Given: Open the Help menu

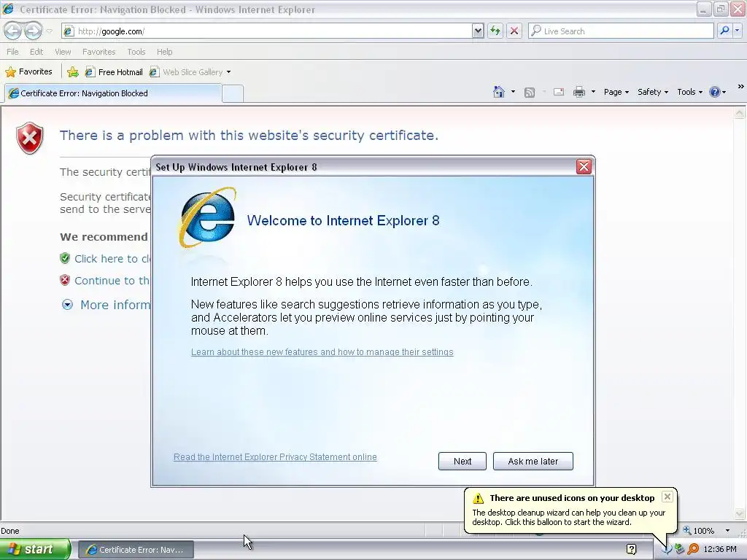Looking at the screenshot, I should tap(164, 52).
